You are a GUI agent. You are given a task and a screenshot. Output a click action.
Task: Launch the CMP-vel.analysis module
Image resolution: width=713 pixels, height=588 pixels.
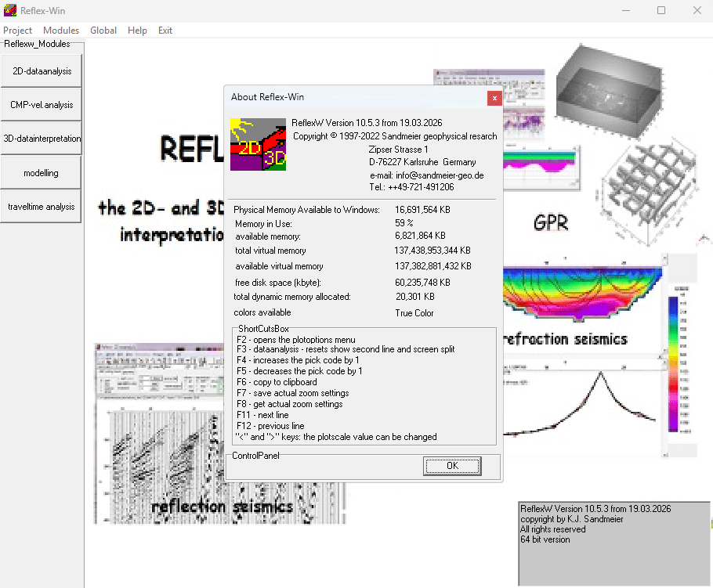pos(42,104)
